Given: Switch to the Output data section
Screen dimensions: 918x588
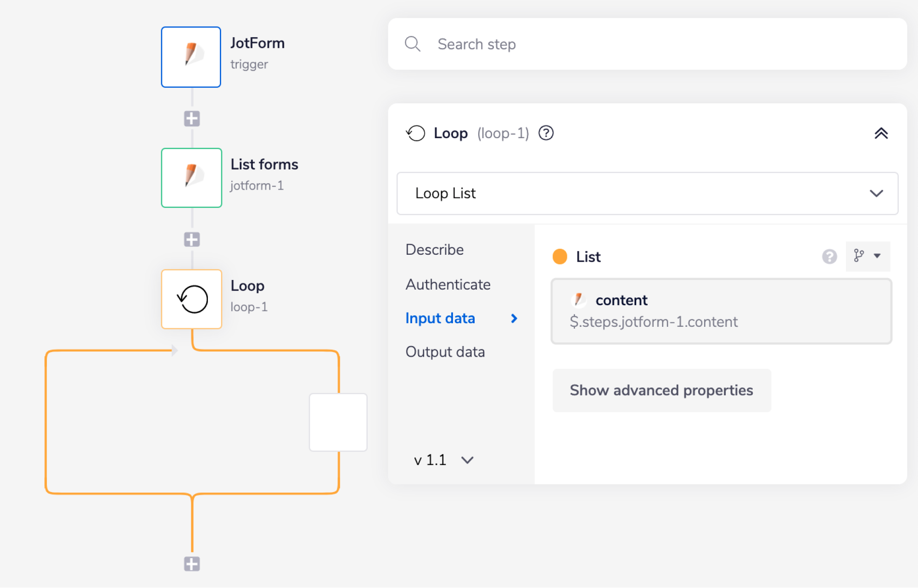Looking at the screenshot, I should click(445, 352).
